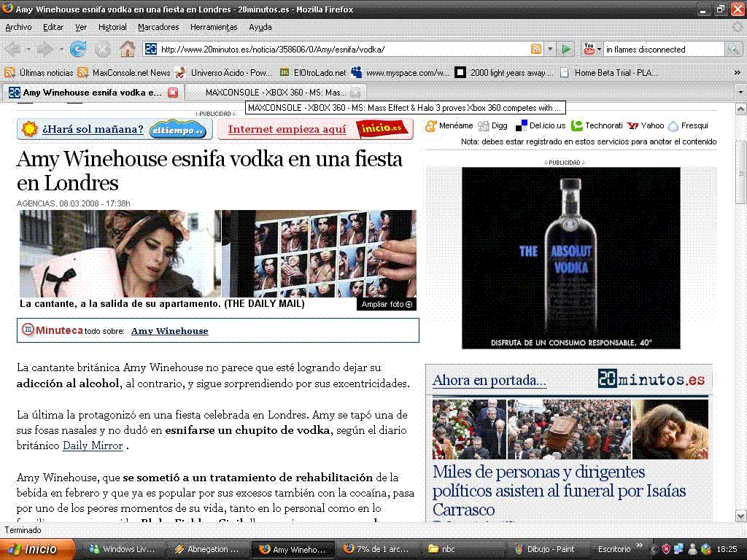Screen dimensions: 747x560
Task: Open the Archivo menu
Action: (18, 27)
